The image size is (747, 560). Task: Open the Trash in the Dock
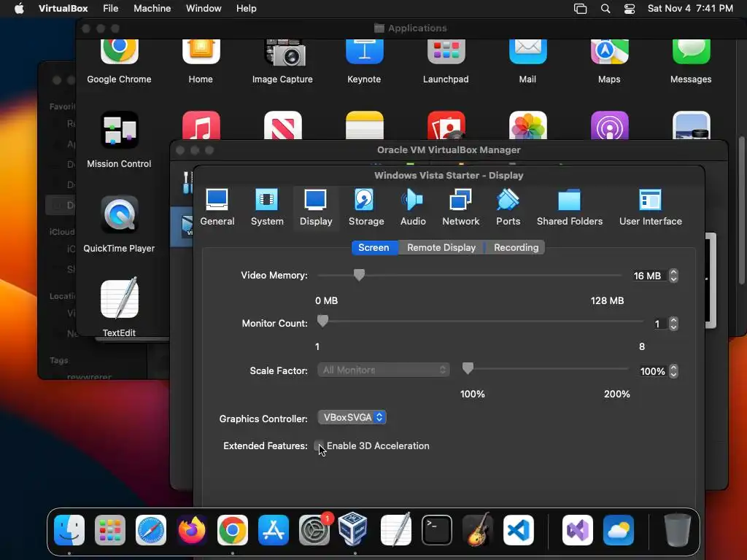click(677, 529)
